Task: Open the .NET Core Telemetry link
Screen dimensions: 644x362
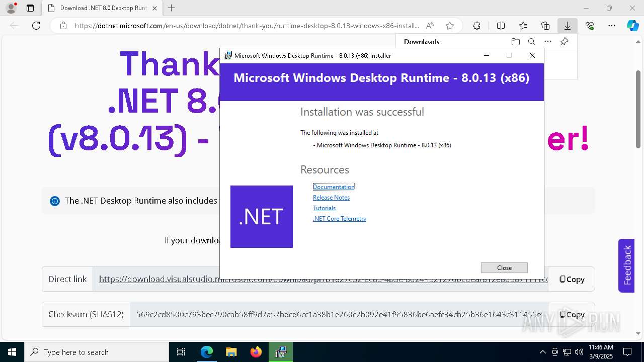Action: [x=340, y=219]
